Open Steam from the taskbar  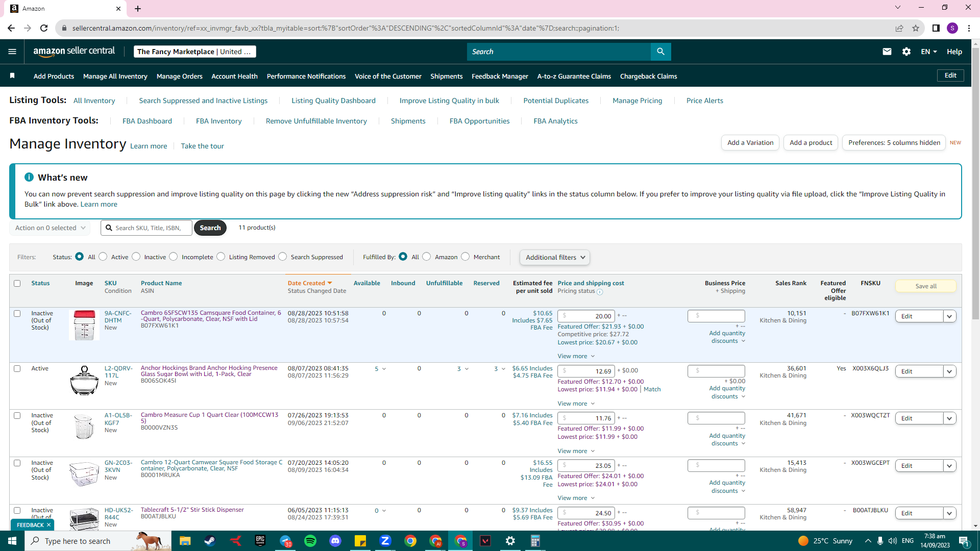[210, 541]
